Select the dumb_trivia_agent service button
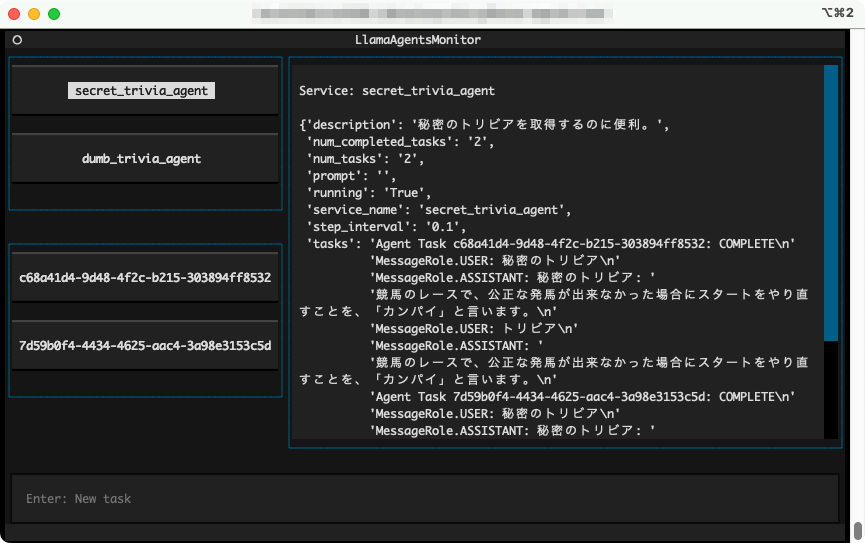 pos(145,158)
